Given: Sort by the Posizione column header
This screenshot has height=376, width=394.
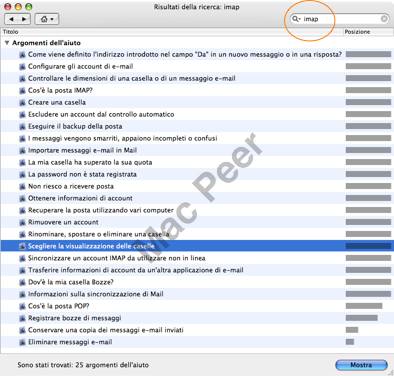Looking at the screenshot, I should click(x=369, y=32).
